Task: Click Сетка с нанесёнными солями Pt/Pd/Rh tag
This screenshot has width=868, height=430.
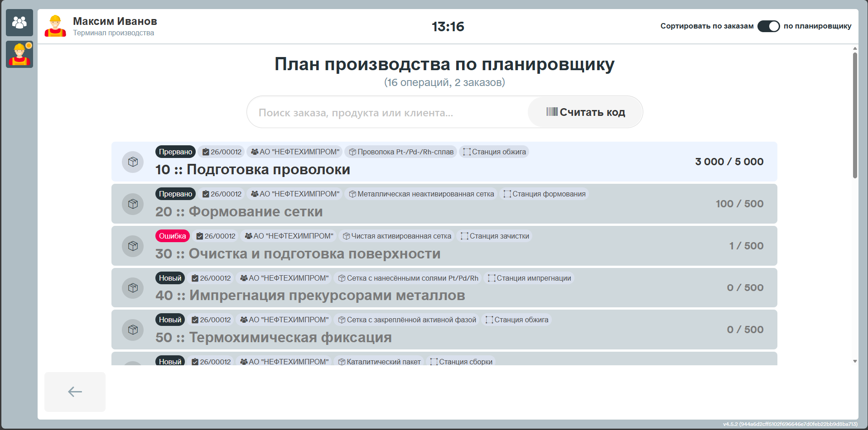Action: click(x=408, y=278)
